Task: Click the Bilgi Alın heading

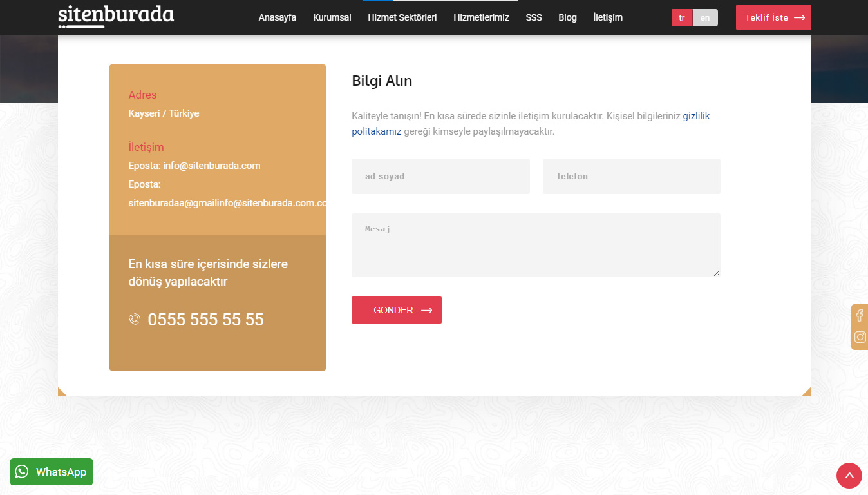Action: pos(382,81)
